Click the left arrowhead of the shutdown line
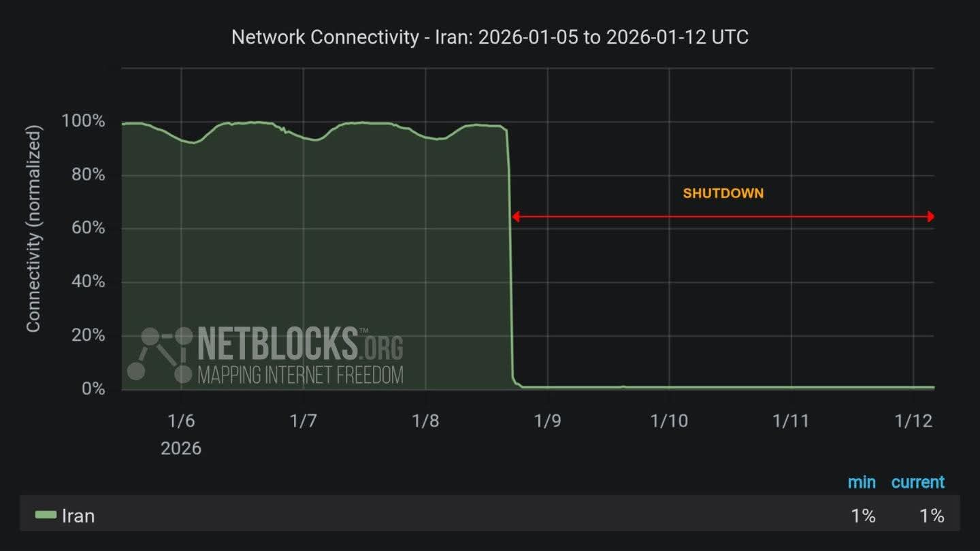The width and height of the screenshot is (980, 551). pos(515,217)
